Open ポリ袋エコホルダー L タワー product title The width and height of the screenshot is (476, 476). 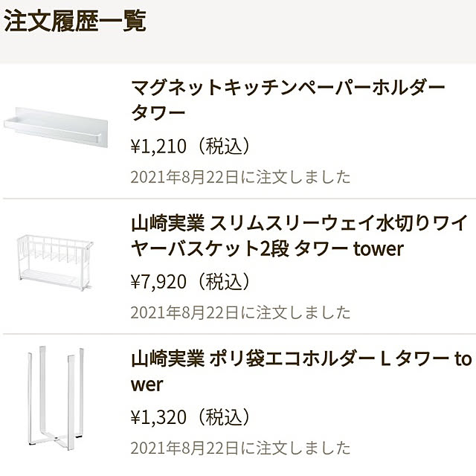(x=301, y=372)
